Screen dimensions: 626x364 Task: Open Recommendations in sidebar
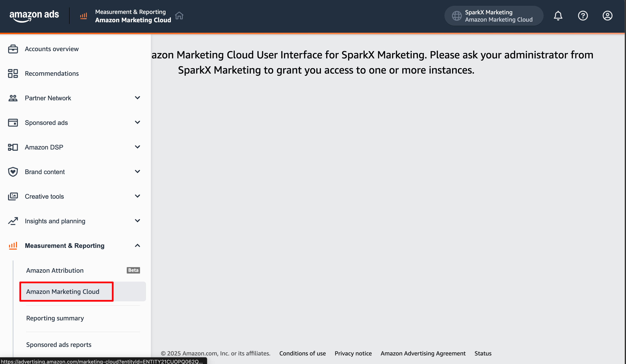click(52, 73)
